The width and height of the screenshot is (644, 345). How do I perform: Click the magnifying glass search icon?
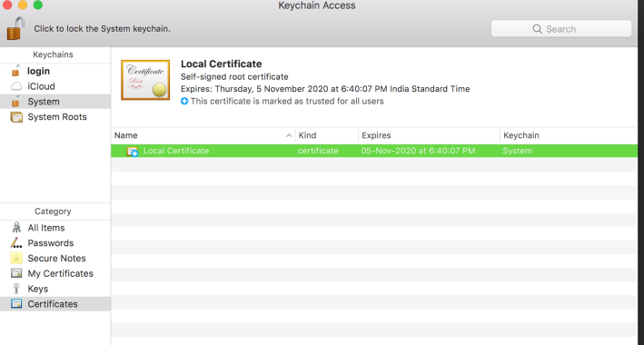537,29
